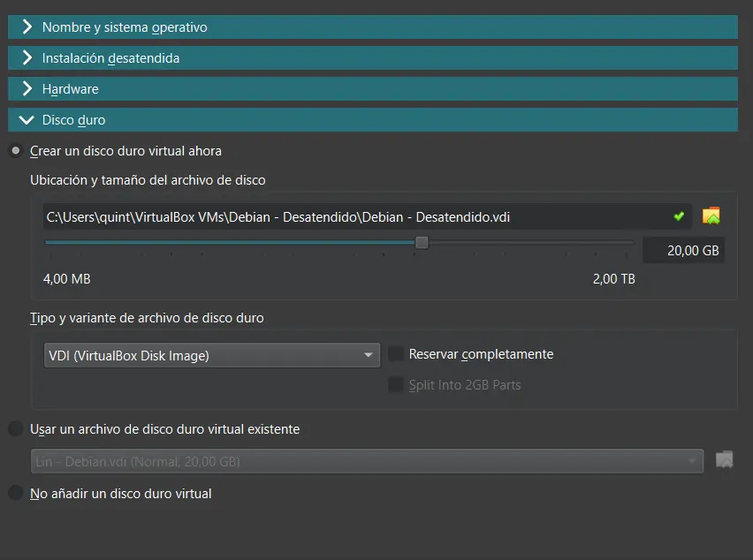Image resolution: width=753 pixels, height=560 pixels.
Task: Click the folder icon to browse disk location
Action: point(711,216)
